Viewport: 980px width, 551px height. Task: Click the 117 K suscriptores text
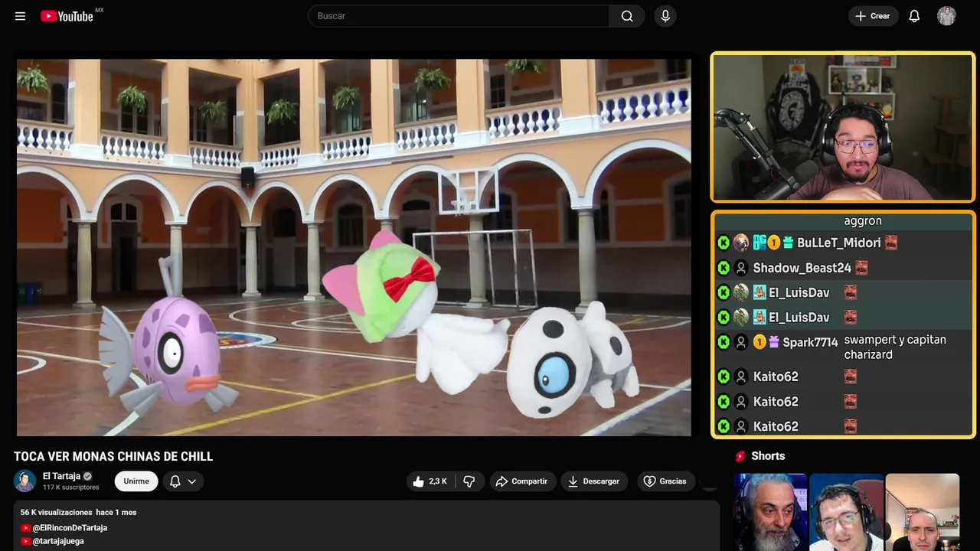(x=71, y=487)
